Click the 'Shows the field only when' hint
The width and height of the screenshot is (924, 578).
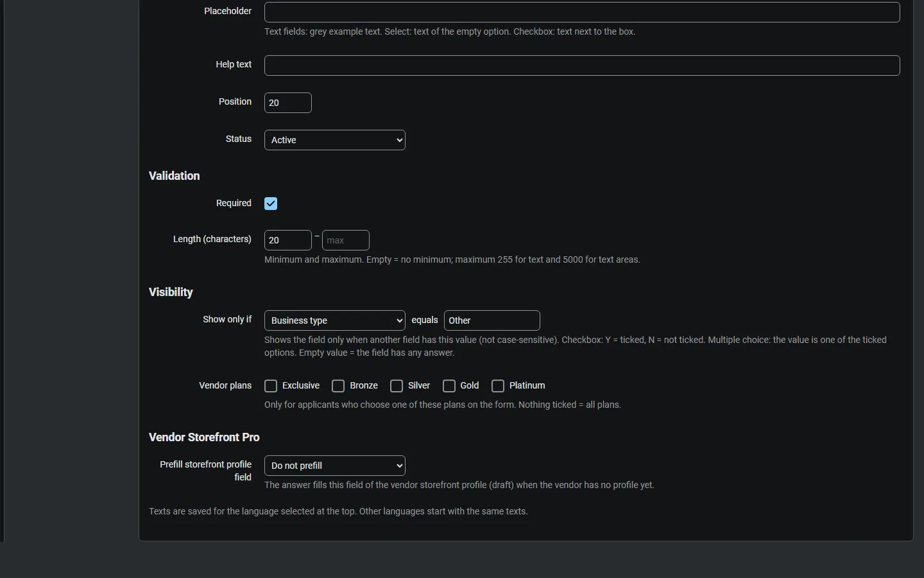click(576, 346)
